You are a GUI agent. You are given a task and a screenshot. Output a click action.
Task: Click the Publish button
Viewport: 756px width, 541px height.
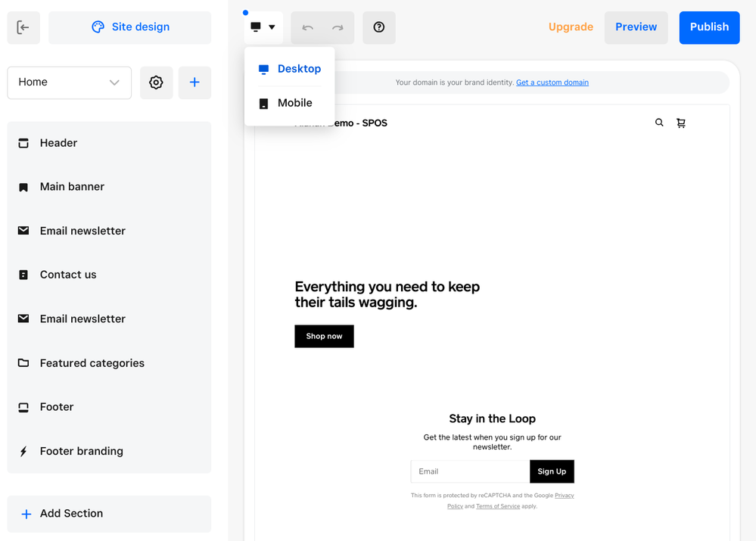709,27
